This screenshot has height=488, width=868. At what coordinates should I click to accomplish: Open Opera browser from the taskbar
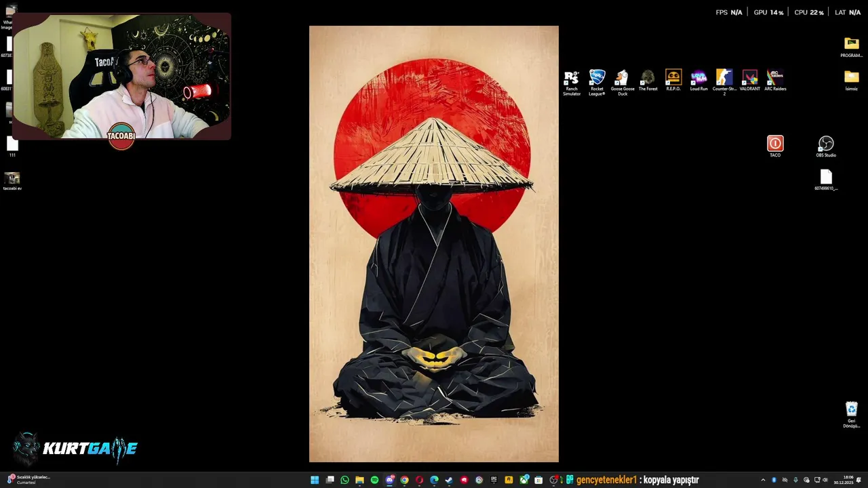click(x=420, y=480)
